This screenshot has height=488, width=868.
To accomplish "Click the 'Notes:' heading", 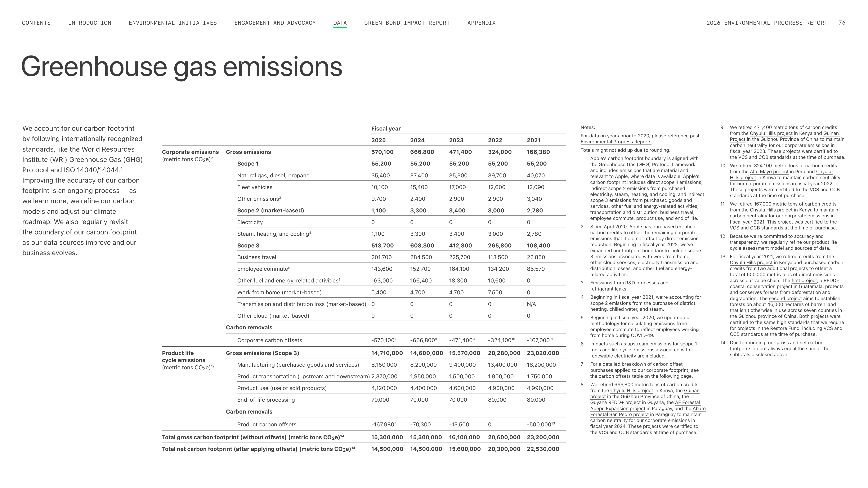I will (x=588, y=128).
